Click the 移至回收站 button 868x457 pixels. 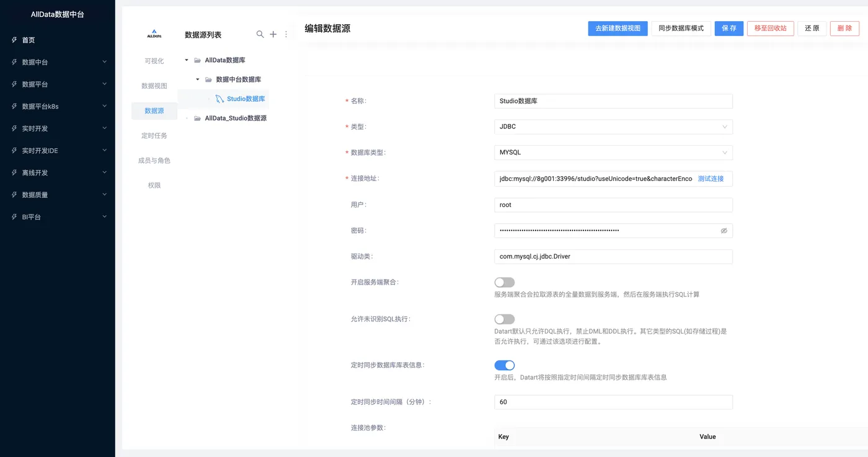coord(771,29)
